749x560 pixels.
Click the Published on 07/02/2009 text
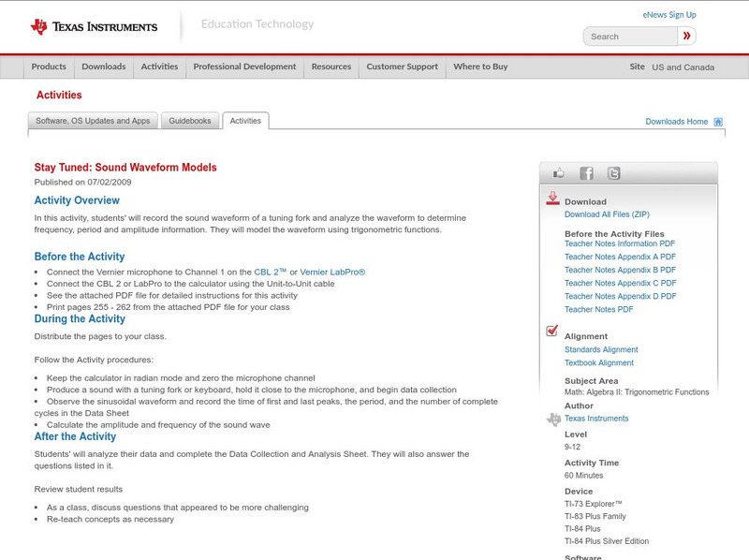click(82, 182)
